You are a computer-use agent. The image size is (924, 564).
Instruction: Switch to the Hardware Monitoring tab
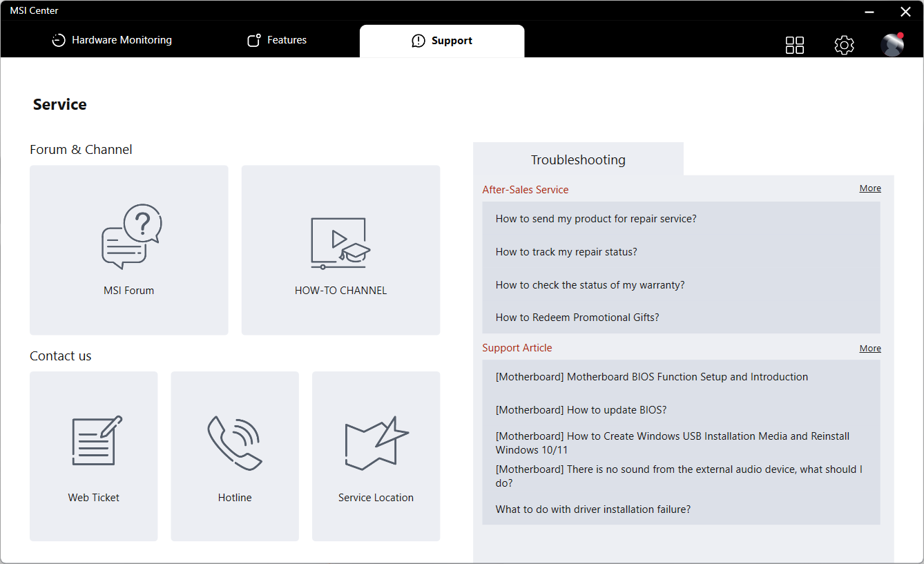pyautogui.click(x=112, y=40)
